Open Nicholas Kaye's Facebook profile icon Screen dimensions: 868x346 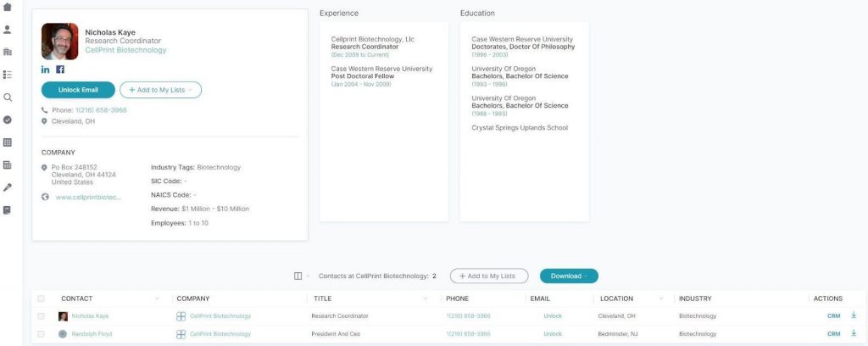point(60,70)
